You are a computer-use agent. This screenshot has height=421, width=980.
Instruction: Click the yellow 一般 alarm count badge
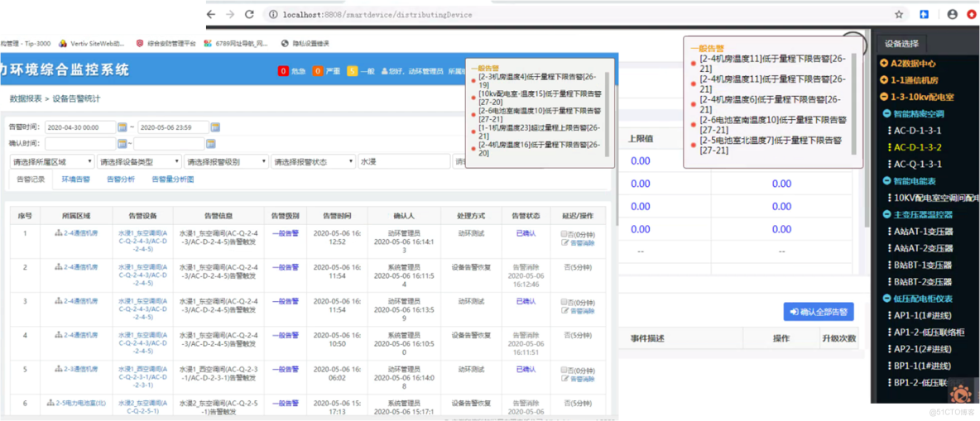point(353,71)
